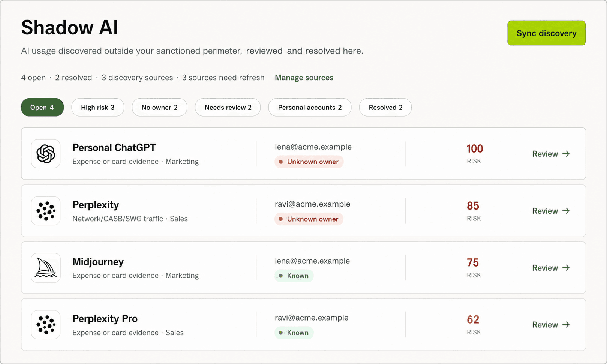This screenshot has height=364, width=607.
Task: Click lena@acme.example in Personal ChatGPT row
Action: click(x=313, y=147)
